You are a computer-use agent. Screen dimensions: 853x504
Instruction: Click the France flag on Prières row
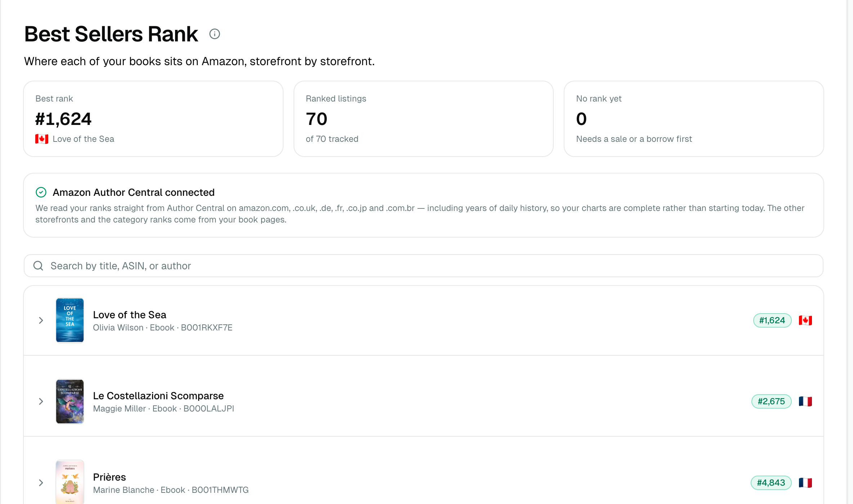(805, 483)
